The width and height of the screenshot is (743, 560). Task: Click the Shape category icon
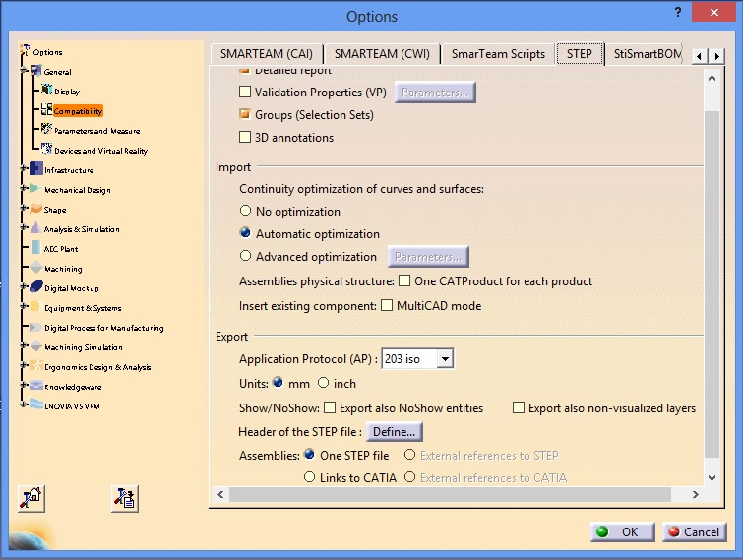point(36,208)
